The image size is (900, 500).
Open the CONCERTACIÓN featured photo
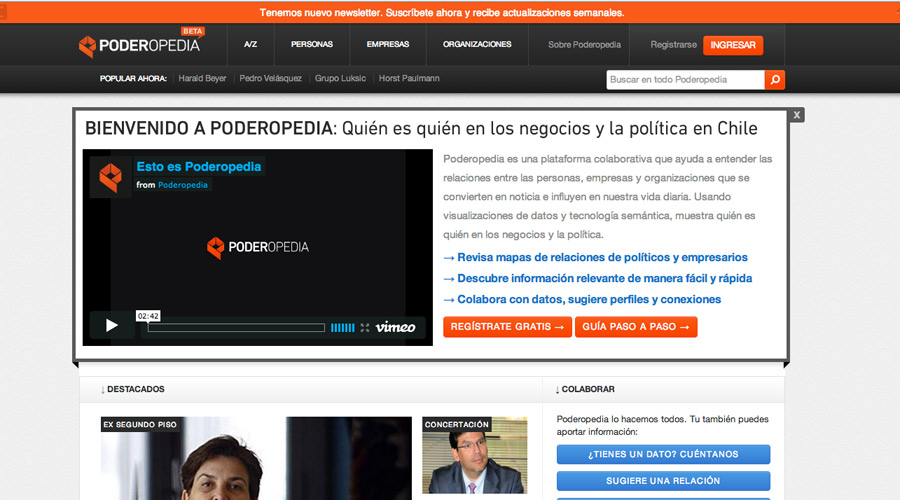tap(475, 455)
